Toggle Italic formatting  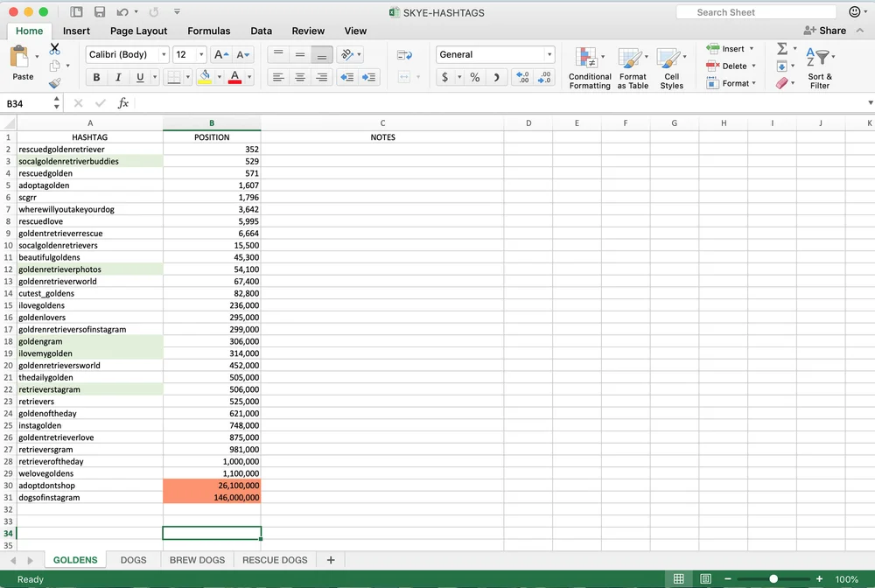click(118, 77)
